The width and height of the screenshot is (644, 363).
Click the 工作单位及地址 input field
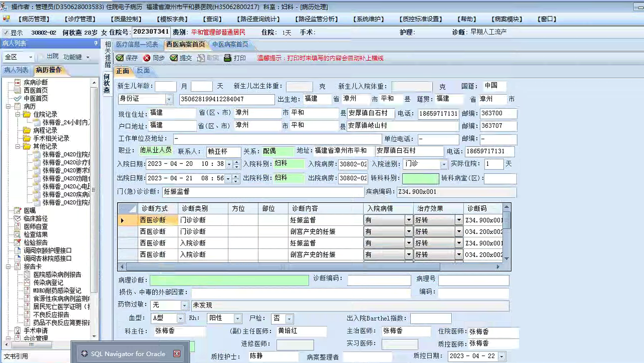point(277,139)
